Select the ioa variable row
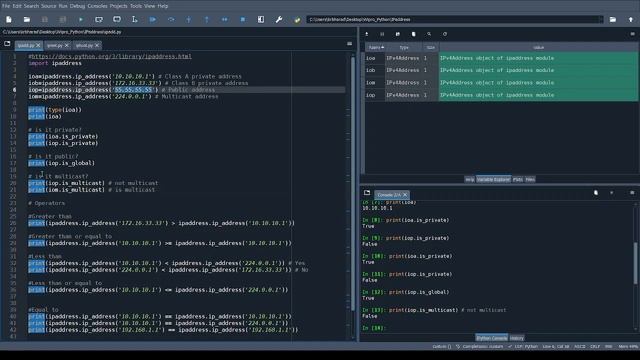This screenshot has height=360, width=640. (501, 58)
